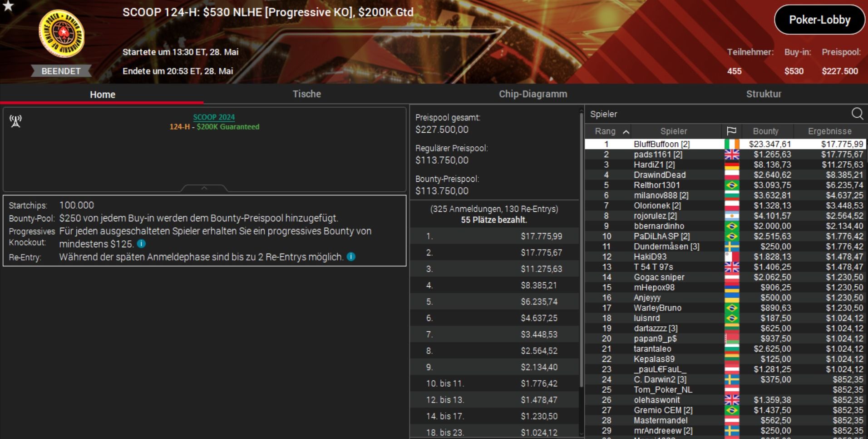The width and height of the screenshot is (868, 439).
Task: Click info icon beside Re-Entry description
Action: click(x=351, y=257)
